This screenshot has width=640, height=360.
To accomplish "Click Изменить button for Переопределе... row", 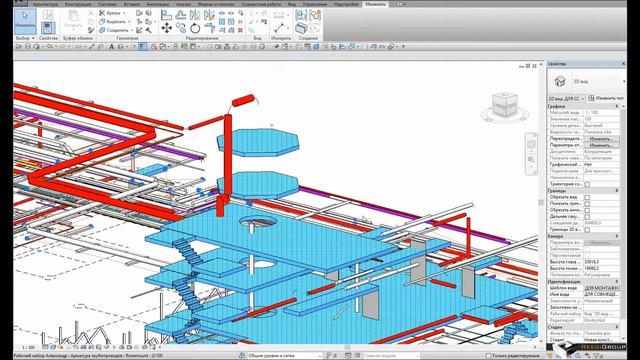I will coord(601,139).
